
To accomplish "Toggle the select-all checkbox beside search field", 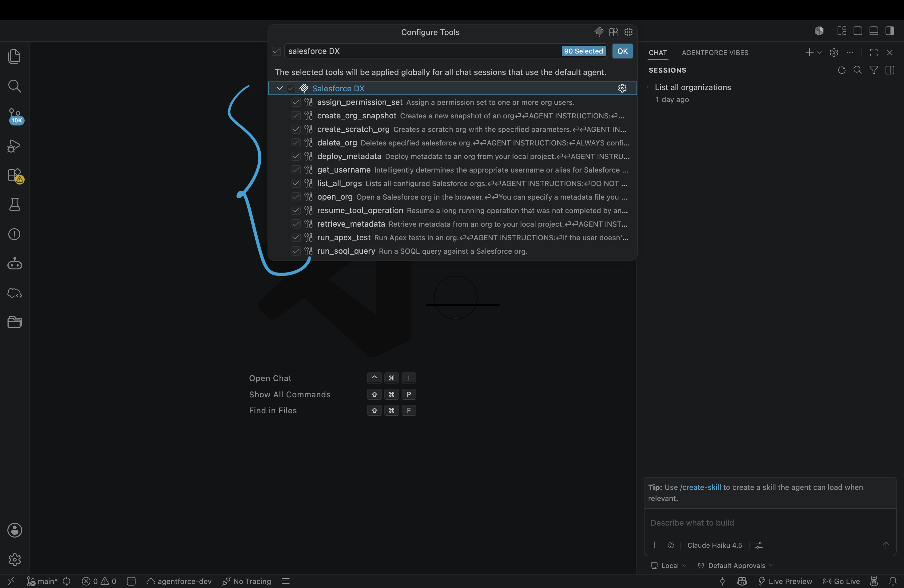I will (276, 51).
